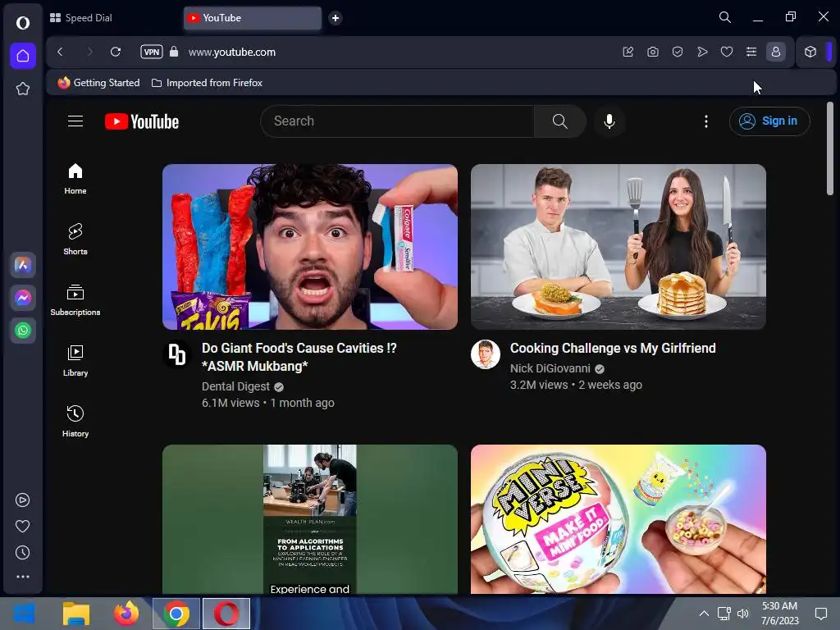840x630 pixels.
Task: Click the site security padlock icon
Action: (x=174, y=52)
